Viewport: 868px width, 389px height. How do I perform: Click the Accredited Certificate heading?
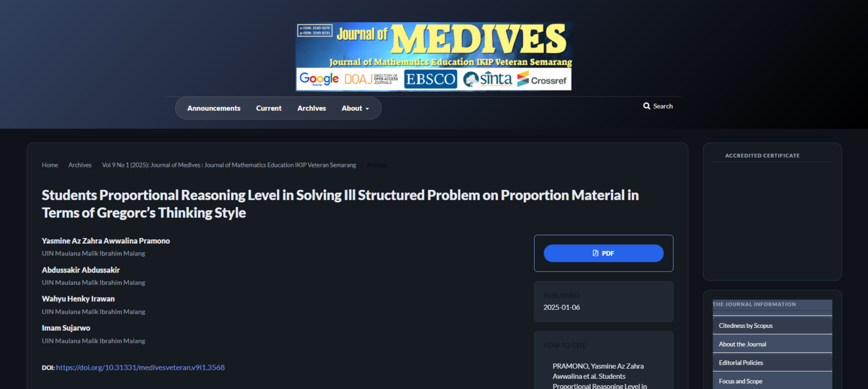coord(762,155)
